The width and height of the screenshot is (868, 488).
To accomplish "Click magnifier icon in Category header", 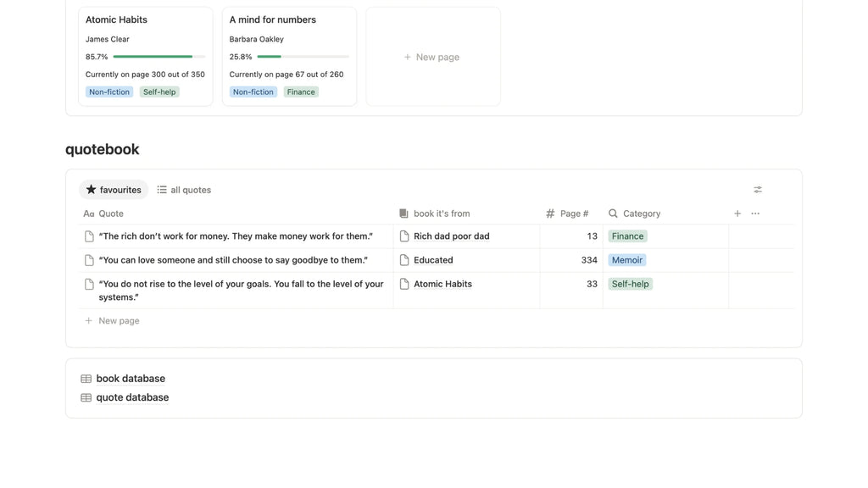I will [613, 213].
